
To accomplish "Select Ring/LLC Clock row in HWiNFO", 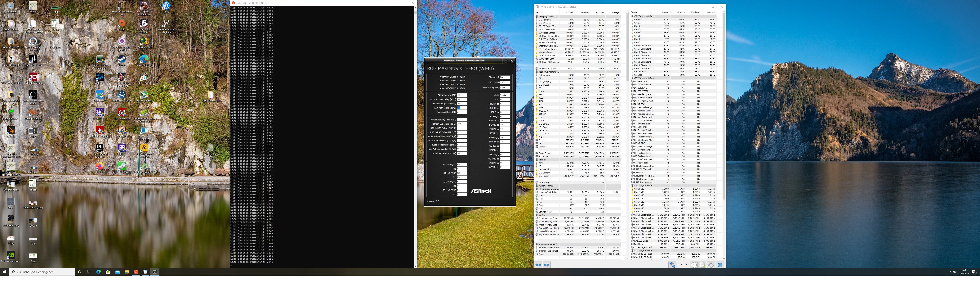I will [674, 241].
